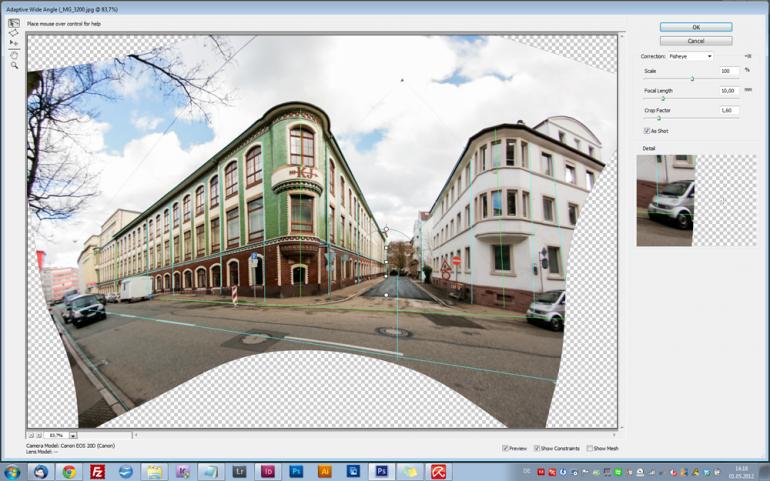
Task: Click the OK button
Action: 696,27
